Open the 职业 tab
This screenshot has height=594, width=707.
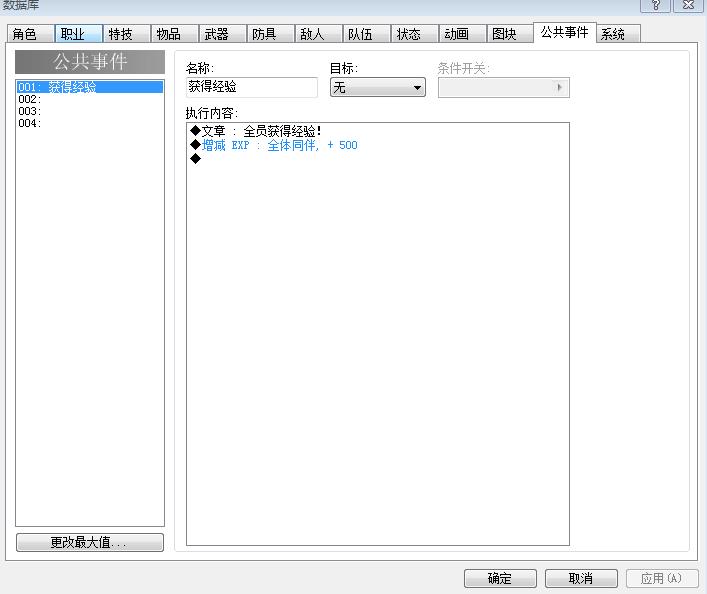[x=79, y=34]
